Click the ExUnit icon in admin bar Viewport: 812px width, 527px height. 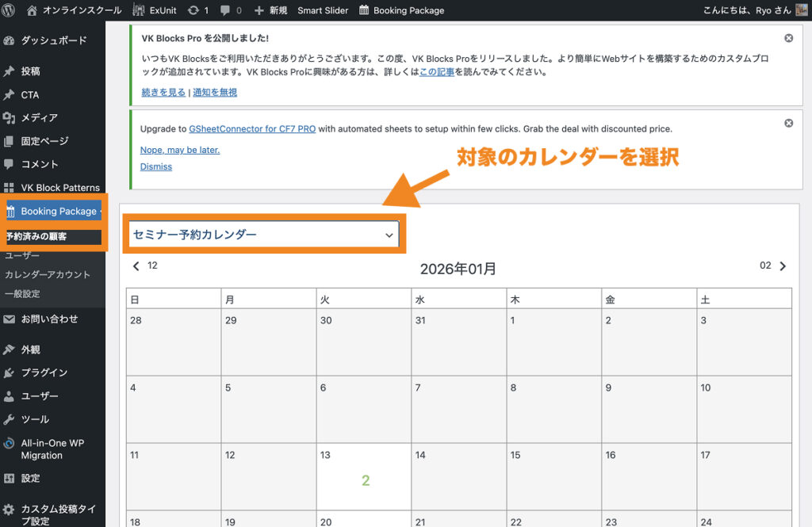(x=138, y=10)
